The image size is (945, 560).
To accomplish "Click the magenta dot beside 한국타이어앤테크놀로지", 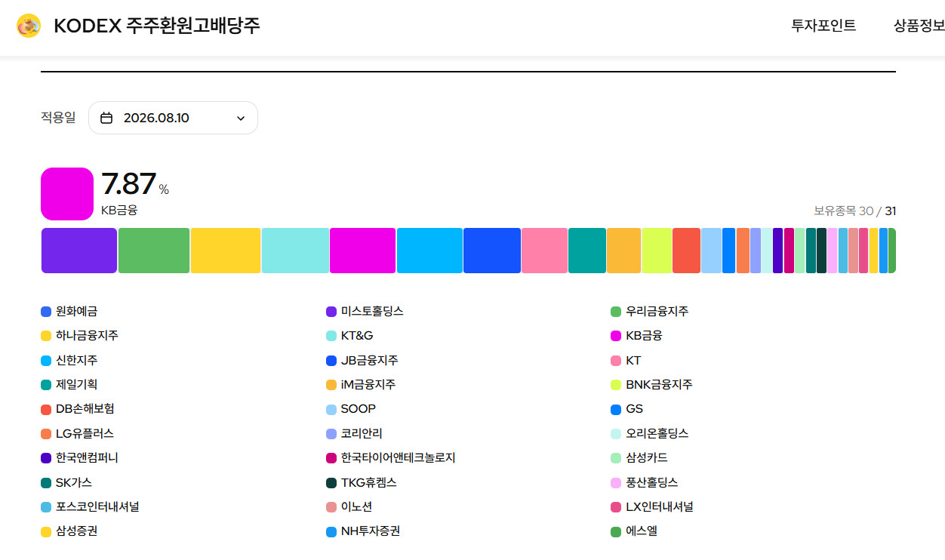I will click(x=331, y=458).
